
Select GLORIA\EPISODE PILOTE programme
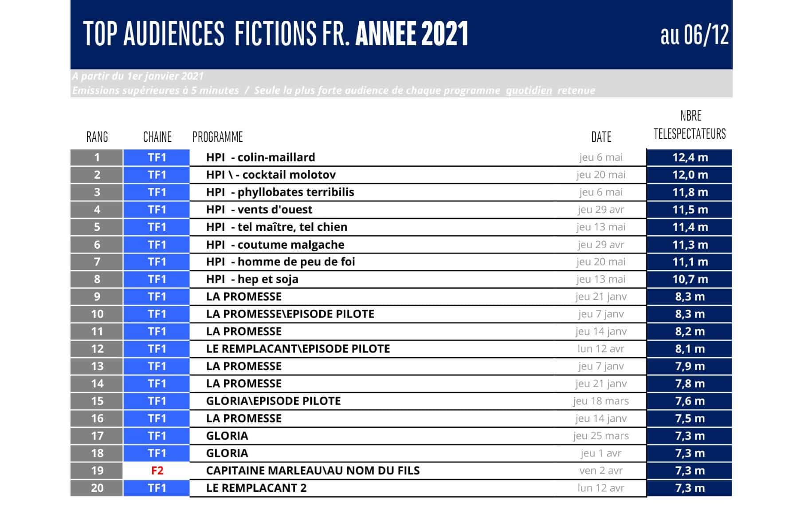coord(273,401)
